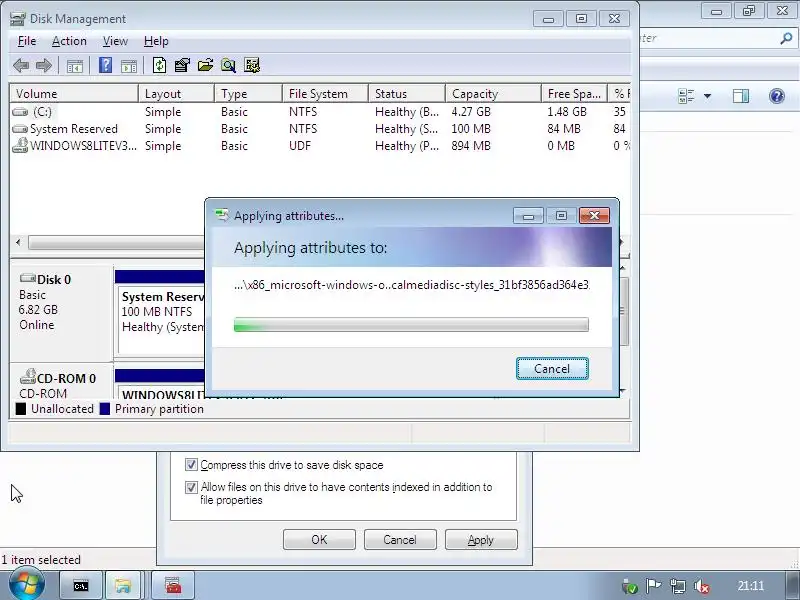The width and height of the screenshot is (800, 600).
Task: Click the magnifier Explore toolbar icon
Action: pyautogui.click(x=228, y=65)
